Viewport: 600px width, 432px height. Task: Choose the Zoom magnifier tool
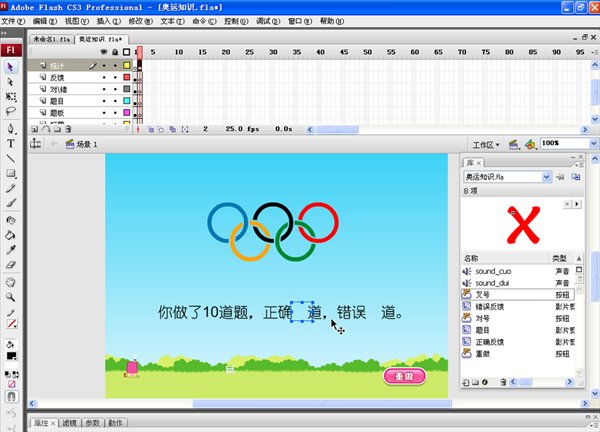pyautogui.click(x=11, y=297)
